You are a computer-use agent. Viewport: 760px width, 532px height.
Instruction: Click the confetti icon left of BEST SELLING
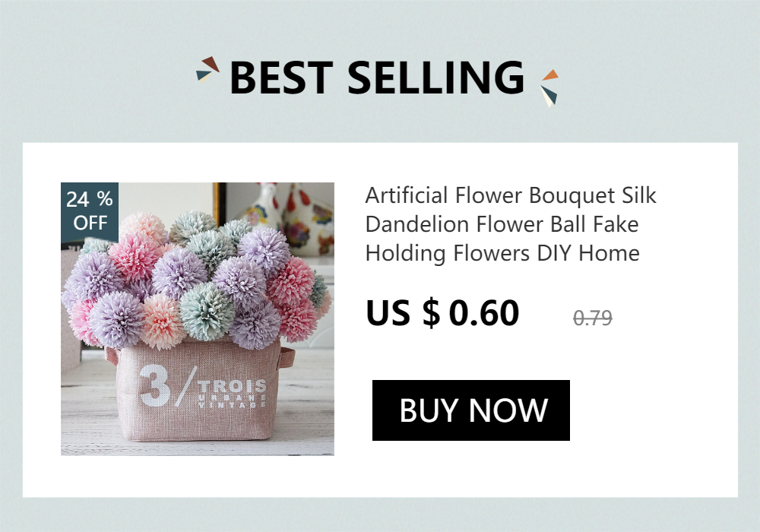[x=207, y=69]
